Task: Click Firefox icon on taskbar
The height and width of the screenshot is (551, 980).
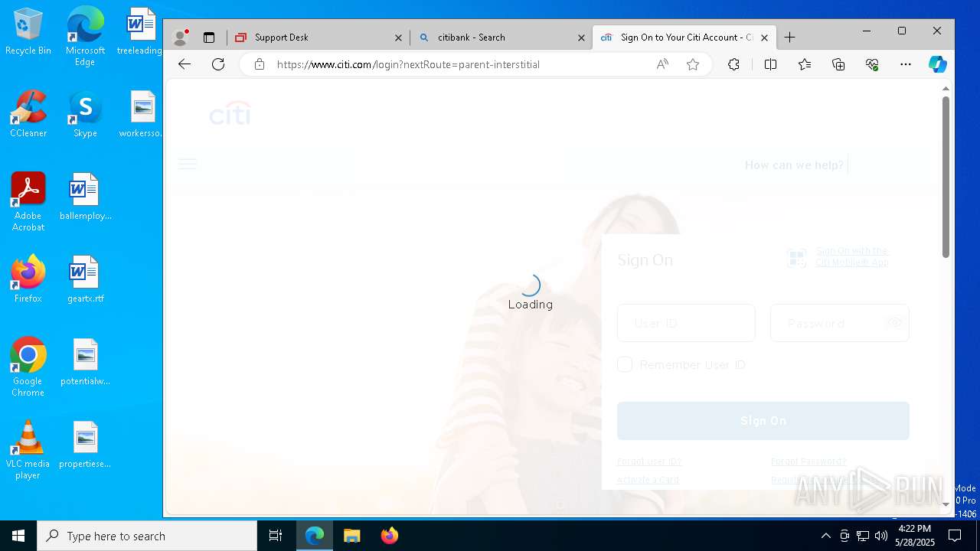Action: coord(390,536)
